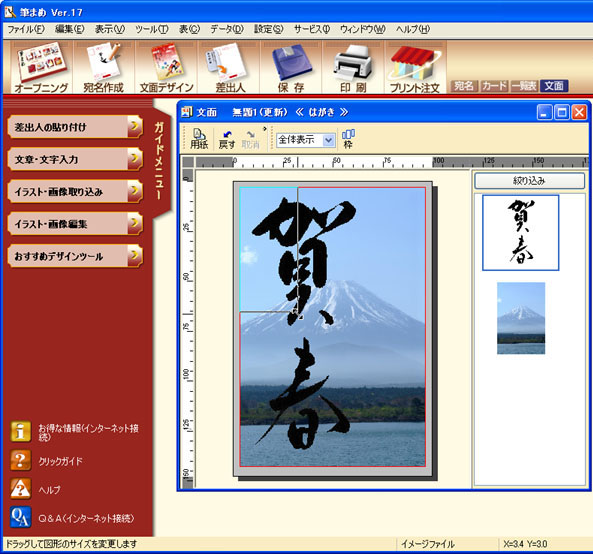This screenshot has height=554, width=593.
Task: Click the 保存 floppy disk icon
Action: [291, 67]
